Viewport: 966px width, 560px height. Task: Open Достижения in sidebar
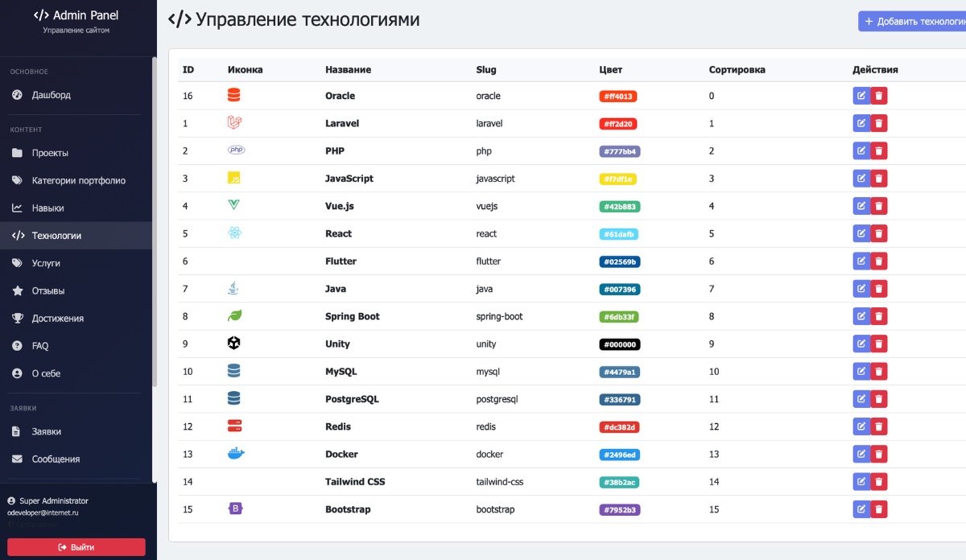[76, 318]
